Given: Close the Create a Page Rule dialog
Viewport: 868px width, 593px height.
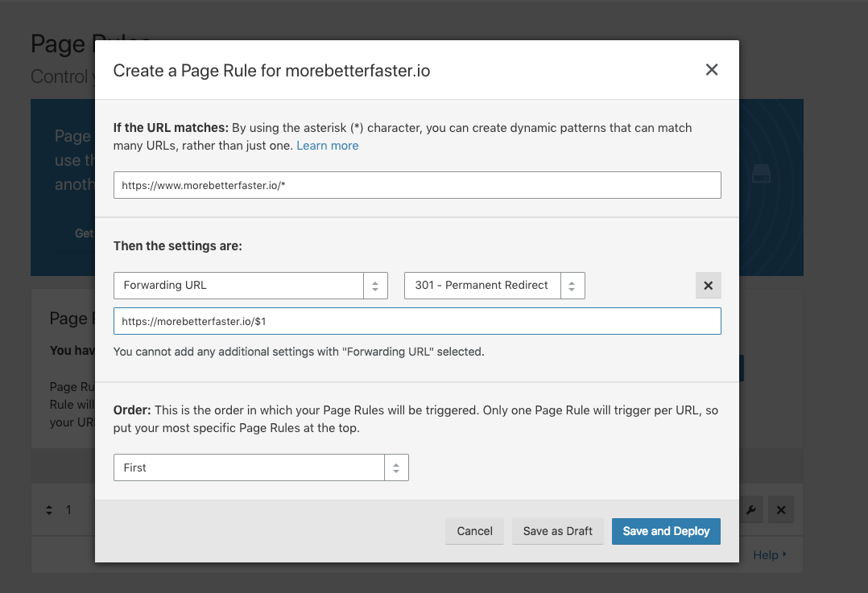Looking at the screenshot, I should point(711,70).
